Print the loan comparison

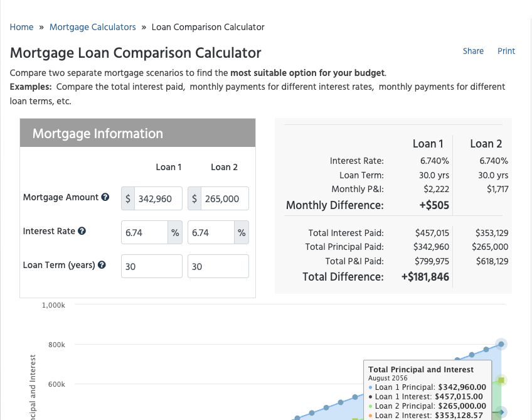(x=506, y=51)
